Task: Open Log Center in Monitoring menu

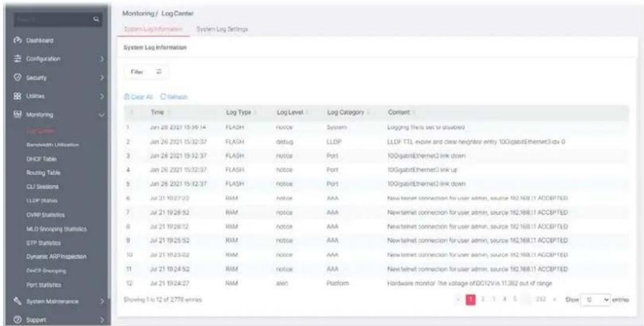Action: pos(40,131)
